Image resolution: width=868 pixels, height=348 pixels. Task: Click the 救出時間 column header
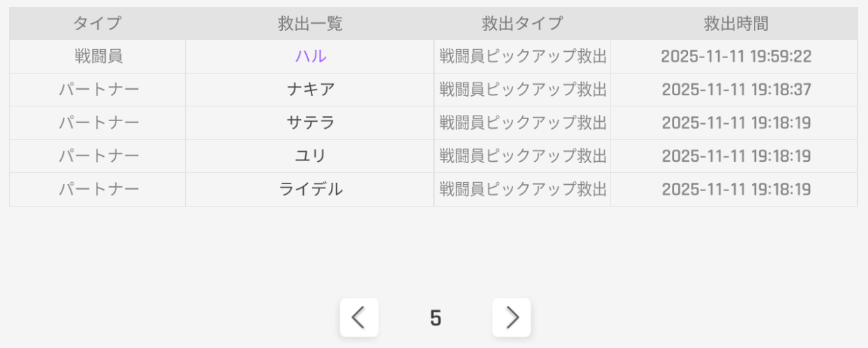[x=736, y=24]
